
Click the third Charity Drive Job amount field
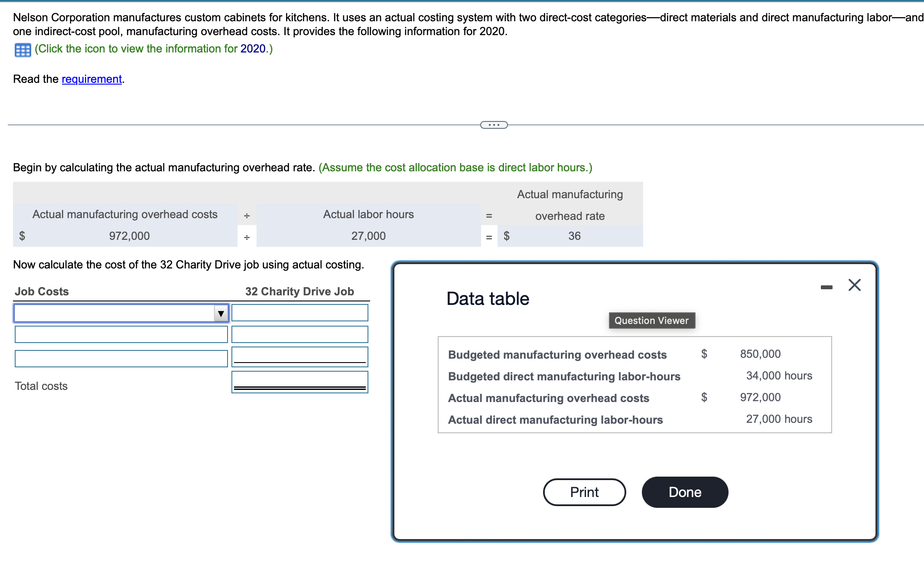(299, 356)
